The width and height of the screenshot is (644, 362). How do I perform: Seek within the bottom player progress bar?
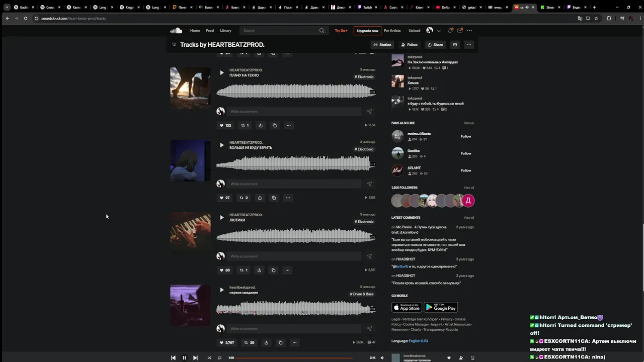point(301,358)
